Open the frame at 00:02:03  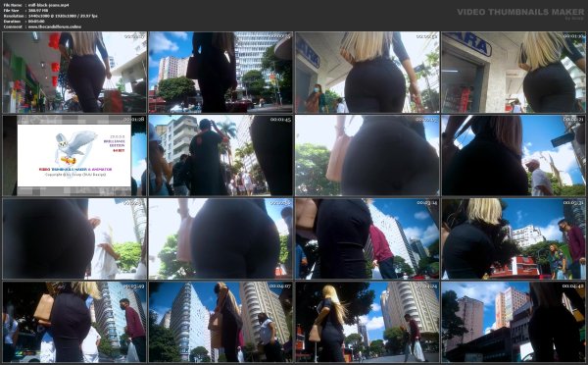click(367, 155)
